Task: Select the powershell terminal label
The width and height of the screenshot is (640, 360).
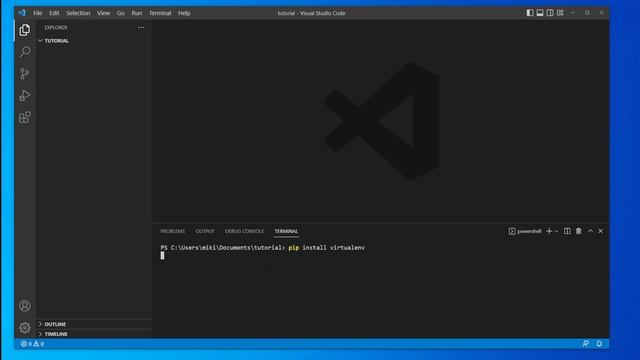Action: [525, 231]
